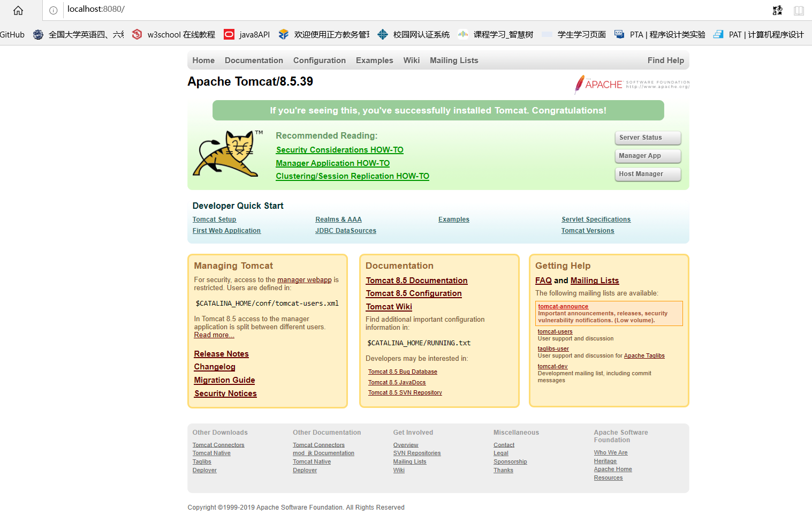Image resolution: width=812 pixels, height=515 pixels.
Task: Open the Mailing Lists nav item
Action: tap(454, 60)
